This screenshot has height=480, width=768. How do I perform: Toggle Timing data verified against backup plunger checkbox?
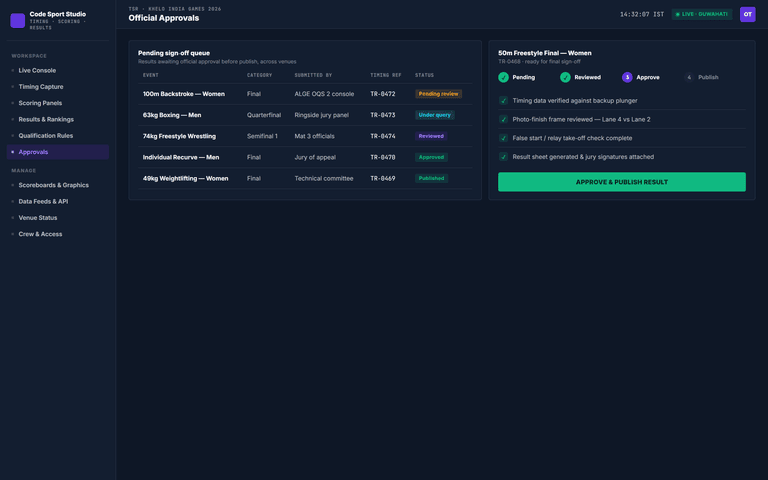(x=503, y=100)
